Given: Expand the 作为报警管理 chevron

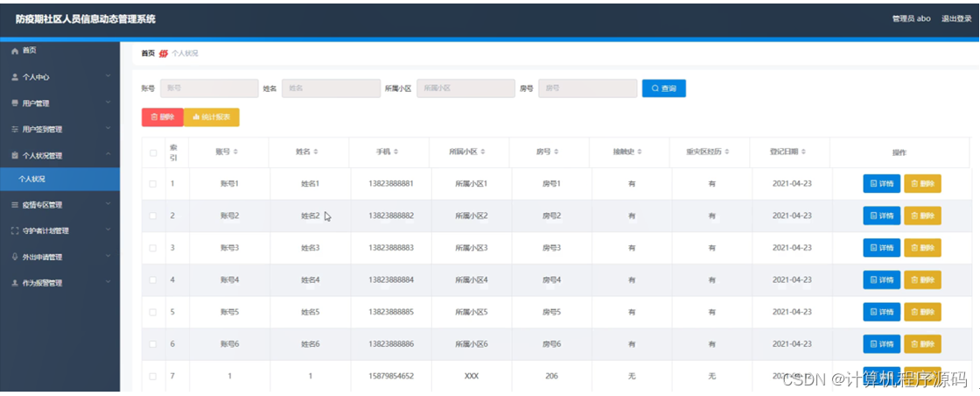Looking at the screenshot, I should click(x=108, y=282).
